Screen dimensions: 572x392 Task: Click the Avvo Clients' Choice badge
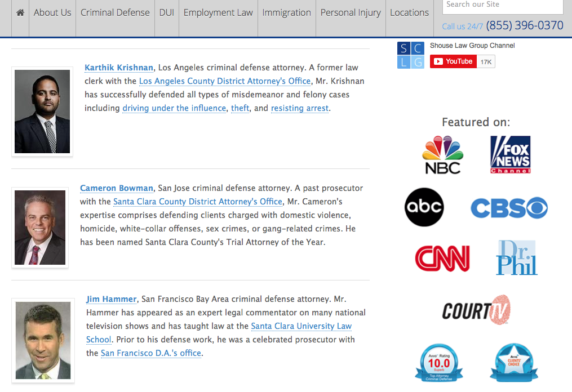pyautogui.click(x=513, y=362)
